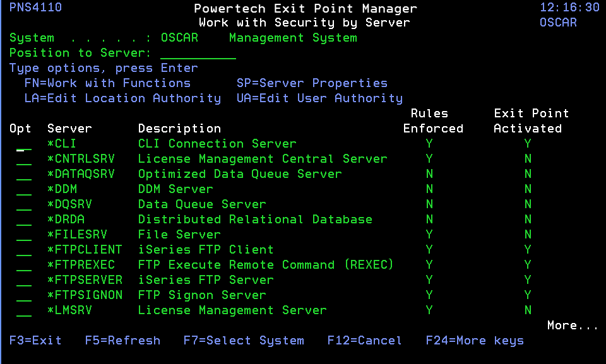The width and height of the screenshot is (606, 364).
Task: Click the Opt field for *DDM server
Action: point(24,189)
